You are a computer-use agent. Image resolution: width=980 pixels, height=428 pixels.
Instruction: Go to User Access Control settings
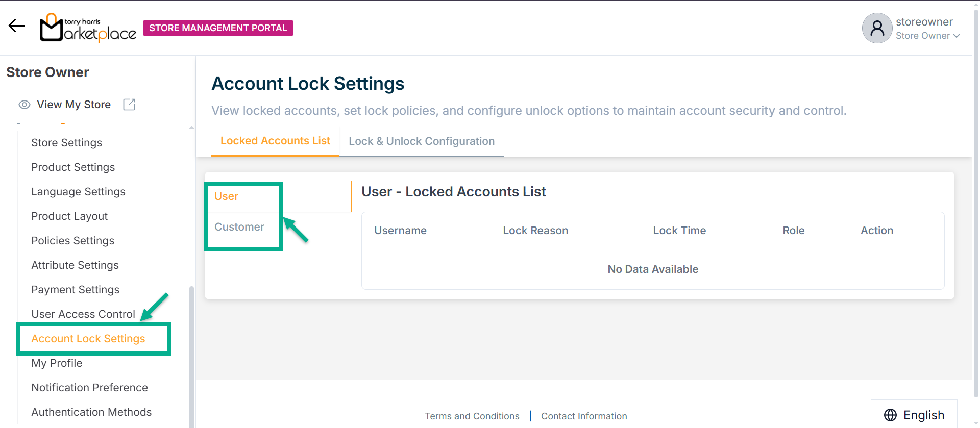point(83,314)
